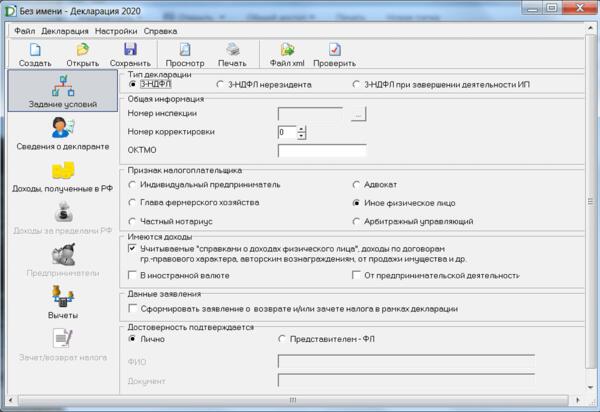Enable От предпринимательской деятельности checkbox
This screenshot has height=412, width=600.
tap(356, 275)
